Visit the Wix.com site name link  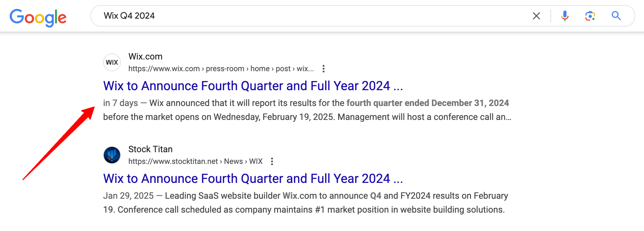click(146, 56)
